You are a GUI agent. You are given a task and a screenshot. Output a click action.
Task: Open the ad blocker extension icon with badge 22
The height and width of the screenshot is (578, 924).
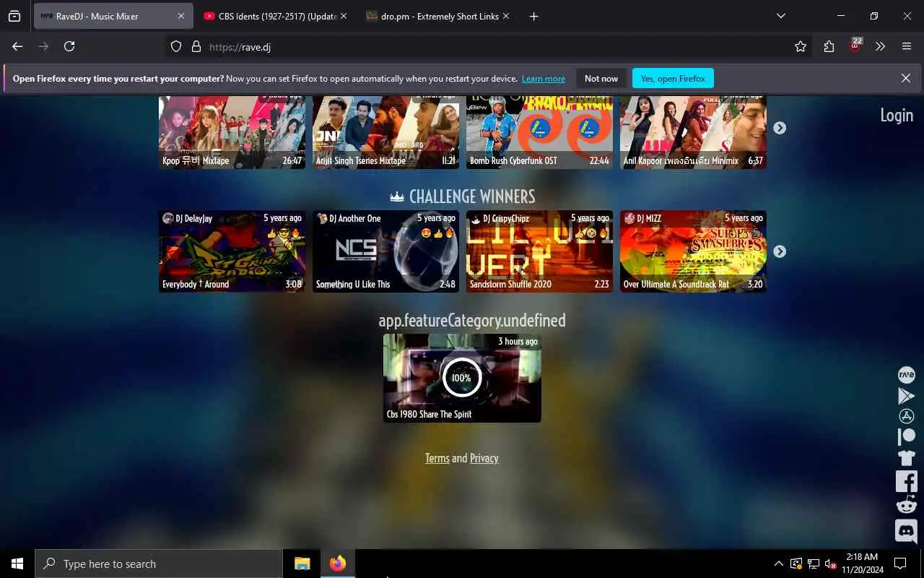(x=855, y=46)
